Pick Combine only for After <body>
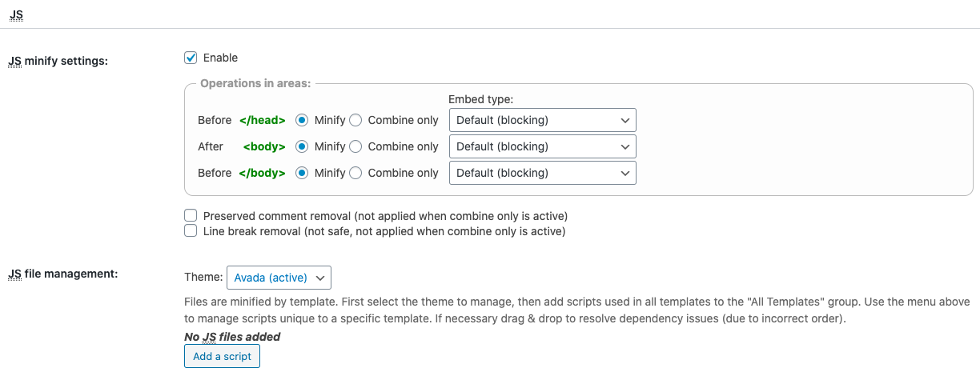Viewport: 980px width, 388px height. tap(355, 146)
